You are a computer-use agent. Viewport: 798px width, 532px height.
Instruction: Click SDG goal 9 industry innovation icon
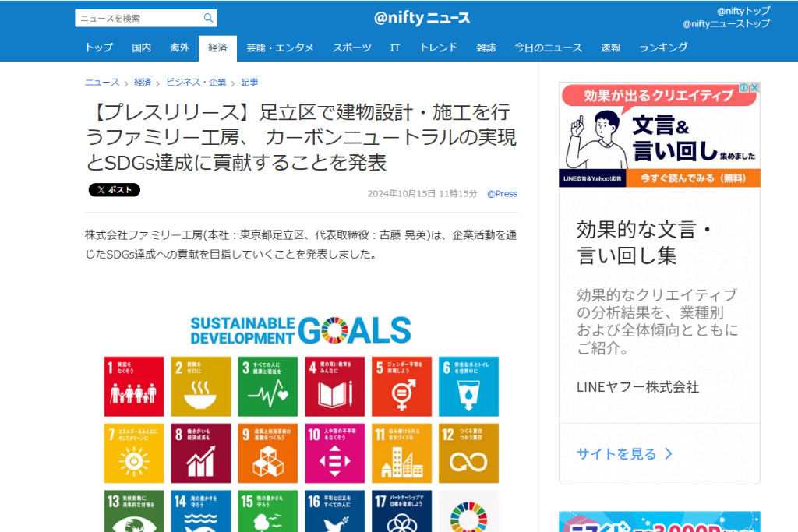click(x=268, y=453)
